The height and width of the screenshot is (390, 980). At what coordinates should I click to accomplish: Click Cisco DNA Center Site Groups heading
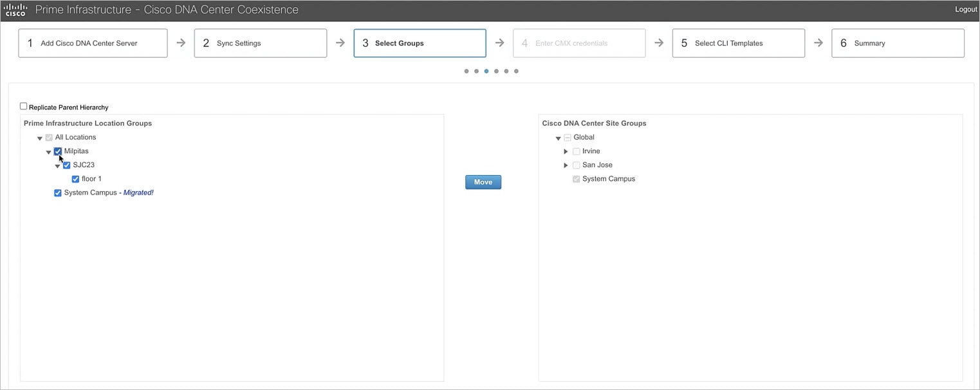tap(595, 123)
